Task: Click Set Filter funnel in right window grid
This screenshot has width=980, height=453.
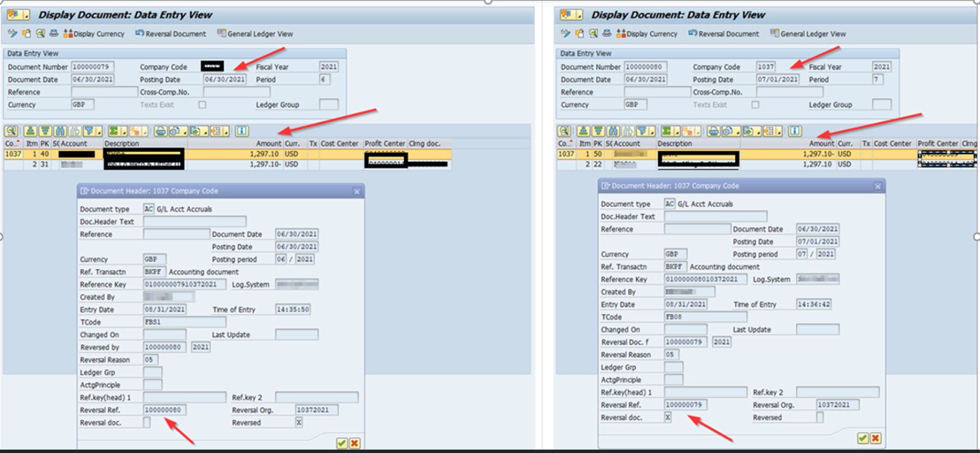Action: click(x=642, y=131)
